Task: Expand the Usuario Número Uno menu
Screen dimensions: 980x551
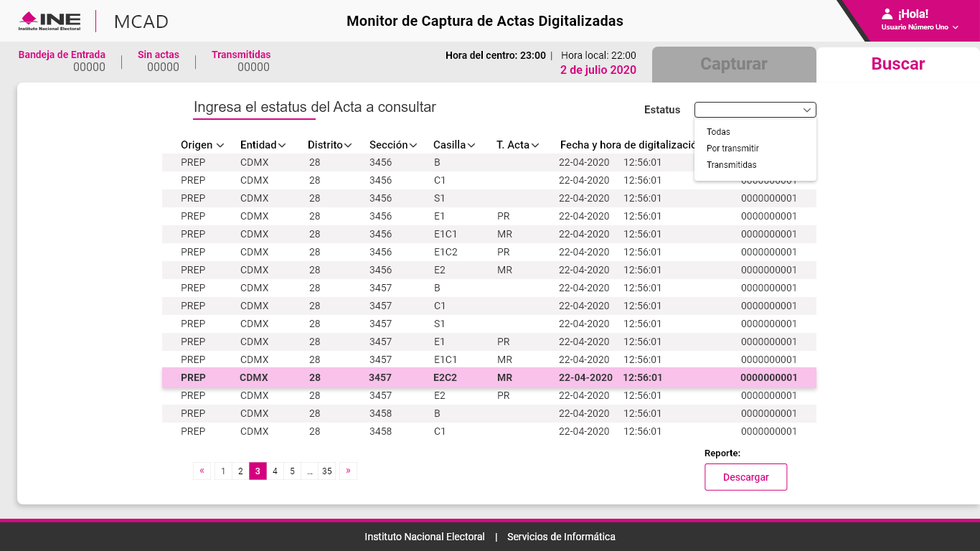Action: (920, 27)
